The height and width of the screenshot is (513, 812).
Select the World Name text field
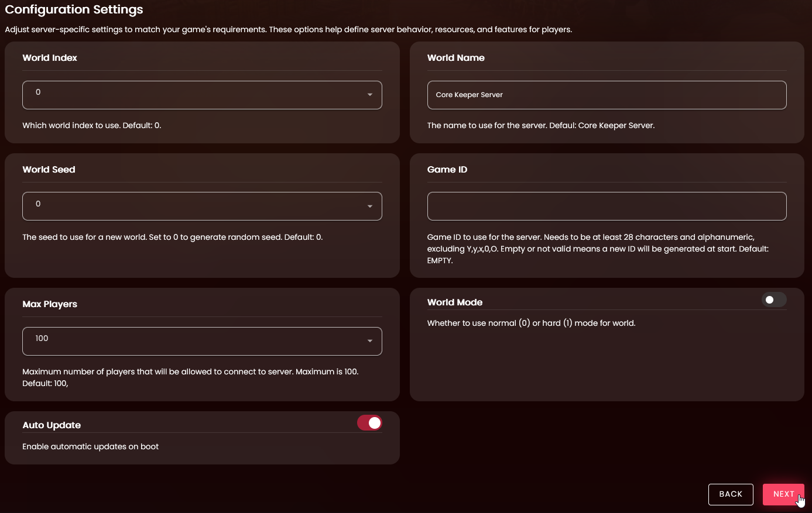(x=607, y=94)
